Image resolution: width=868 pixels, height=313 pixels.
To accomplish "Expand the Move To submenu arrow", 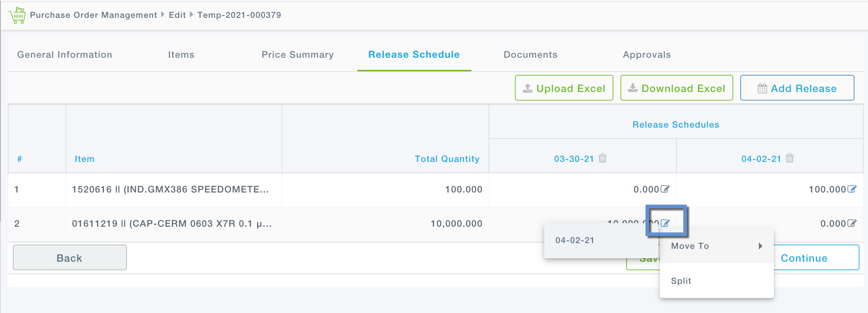I will [x=760, y=246].
